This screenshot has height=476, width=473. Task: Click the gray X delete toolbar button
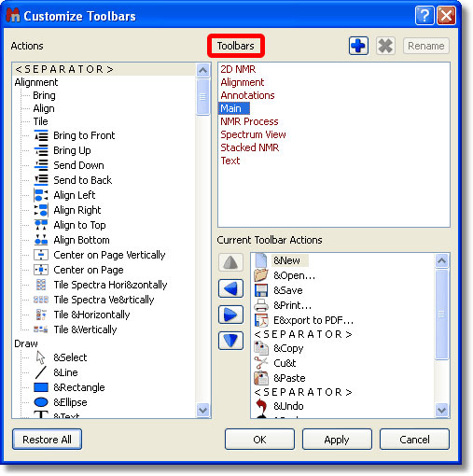pyautogui.click(x=385, y=46)
